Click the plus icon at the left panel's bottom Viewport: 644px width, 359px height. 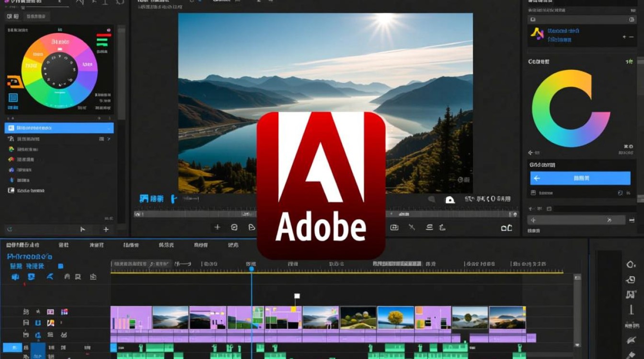coord(106,229)
